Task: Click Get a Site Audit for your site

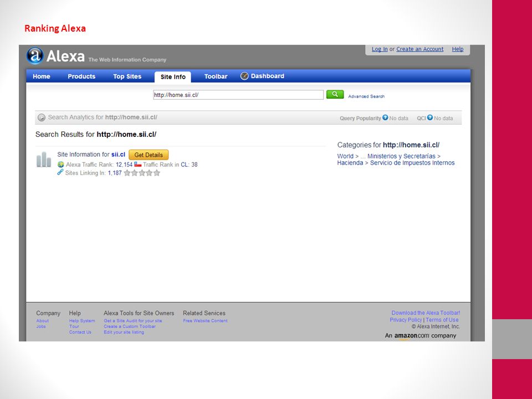Action: (x=133, y=321)
